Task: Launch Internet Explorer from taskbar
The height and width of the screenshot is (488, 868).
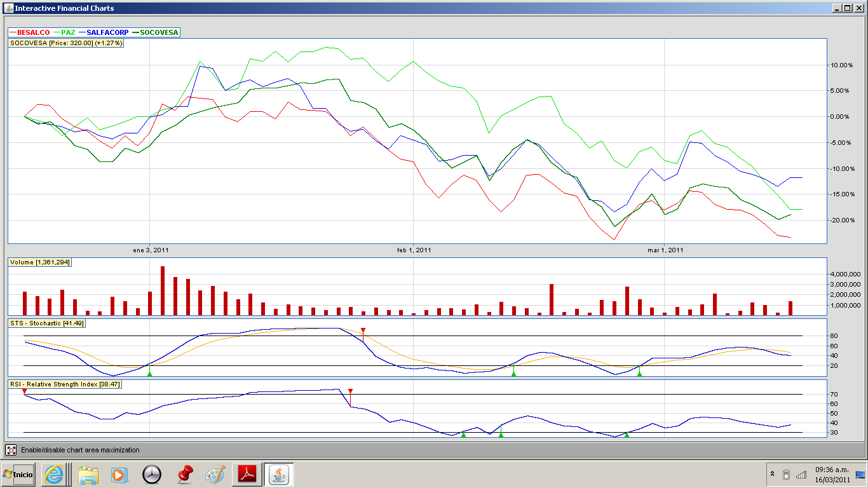Action: coord(54,474)
